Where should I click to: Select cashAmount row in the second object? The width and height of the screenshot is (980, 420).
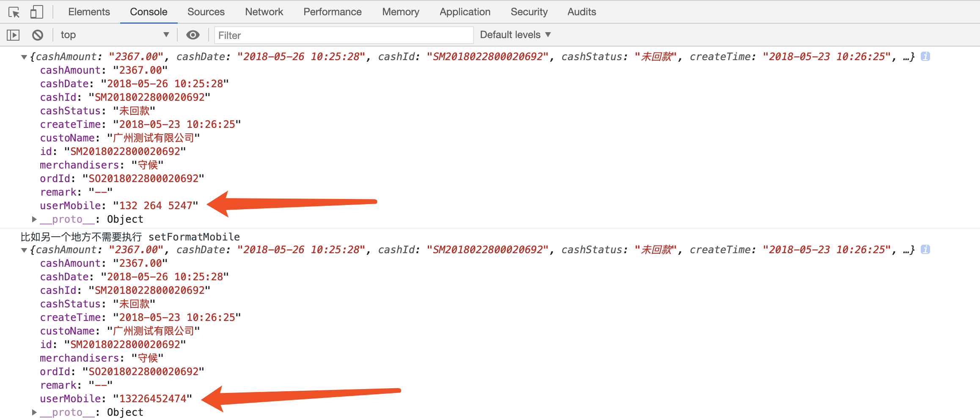click(x=104, y=263)
